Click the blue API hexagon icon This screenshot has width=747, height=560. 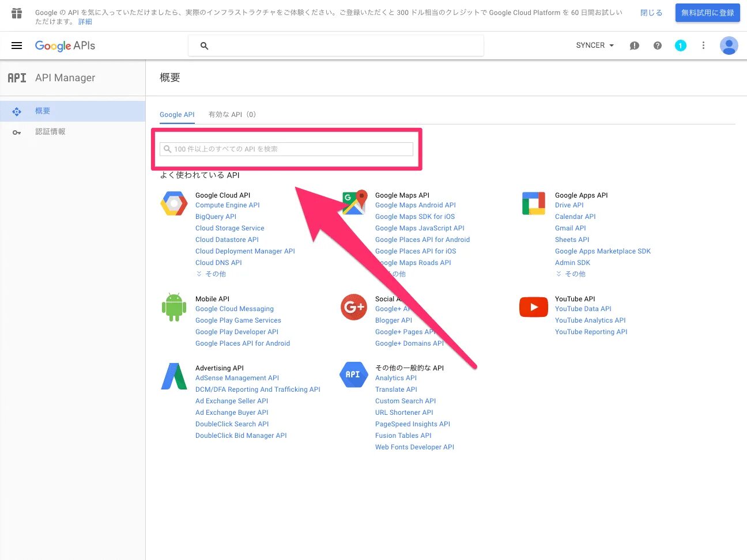click(354, 374)
